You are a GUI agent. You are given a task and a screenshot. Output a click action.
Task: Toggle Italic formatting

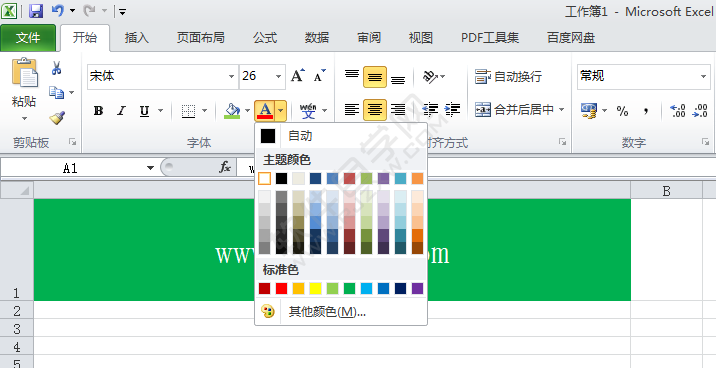click(121, 110)
